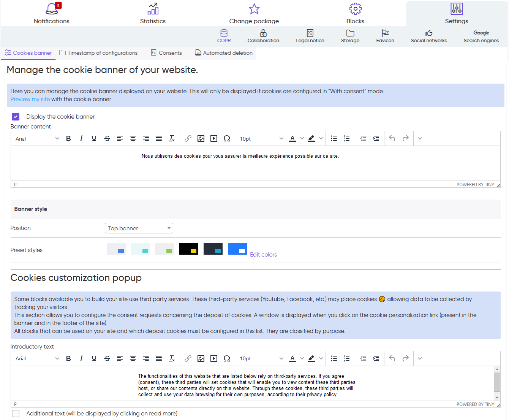Open Legal notice document icon

(310, 33)
